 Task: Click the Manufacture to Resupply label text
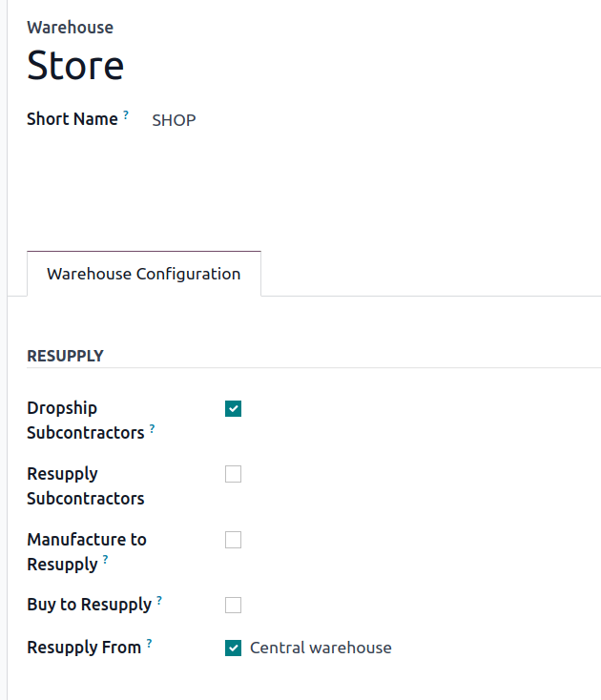[x=86, y=540]
